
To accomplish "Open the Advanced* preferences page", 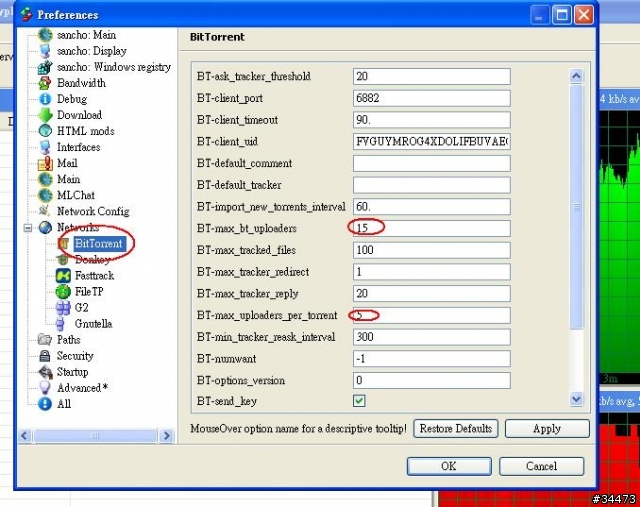I will 82,387.
